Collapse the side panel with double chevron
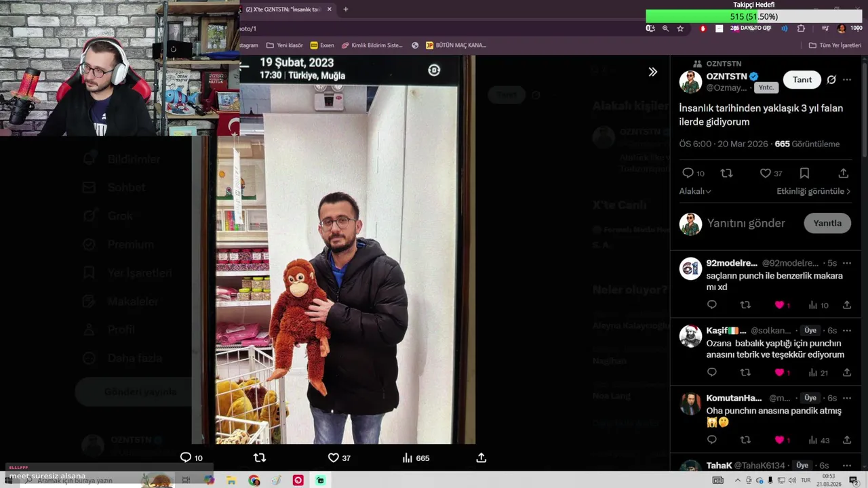The width and height of the screenshot is (868, 488). (x=652, y=72)
